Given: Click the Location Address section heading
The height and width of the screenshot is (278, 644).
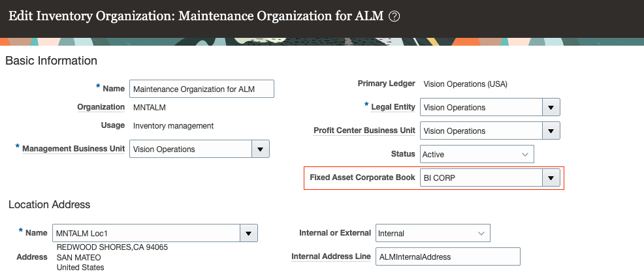Looking at the screenshot, I should tap(49, 204).
